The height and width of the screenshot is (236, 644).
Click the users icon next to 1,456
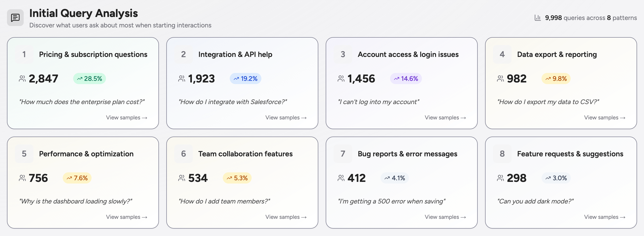pos(341,79)
